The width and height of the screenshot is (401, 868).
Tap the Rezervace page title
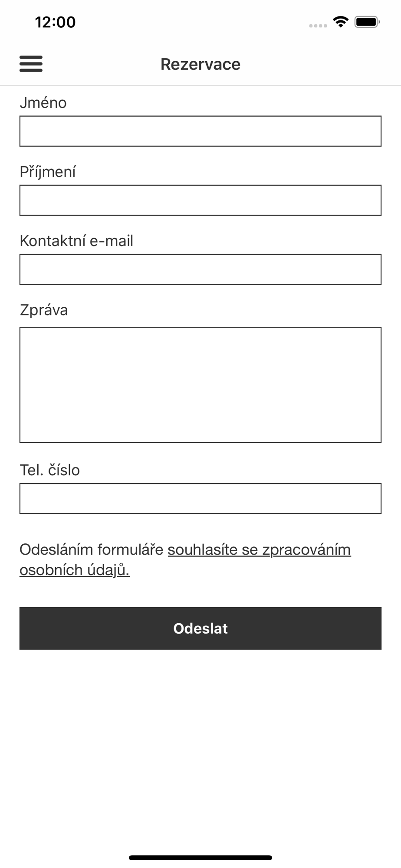click(200, 64)
